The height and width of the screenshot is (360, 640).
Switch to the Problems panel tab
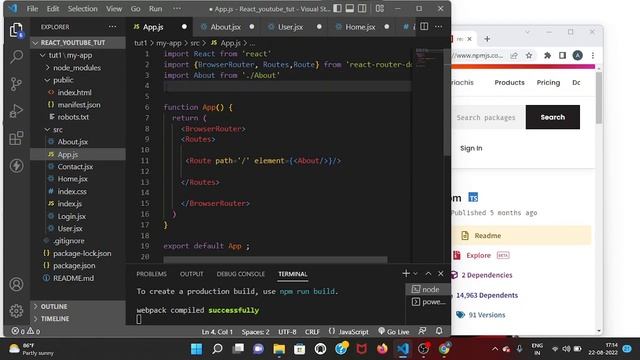pos(151,274)
